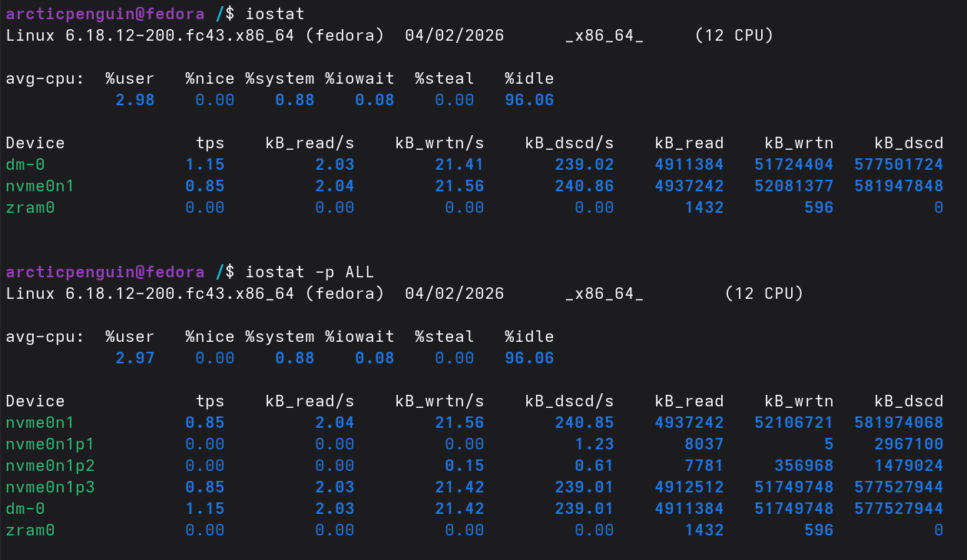Click the 0.61 kB_dscd/s value
The width and height of the screenshot is (967, 560).
coord(594,466)
